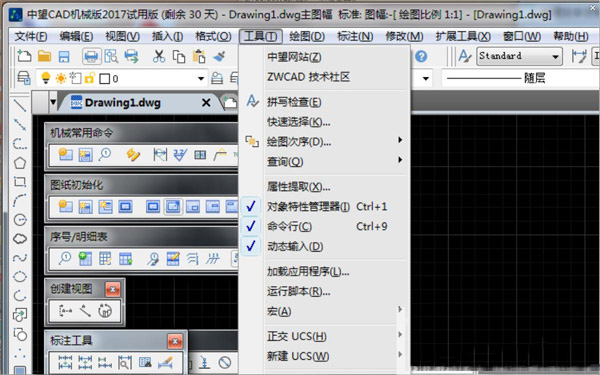Click the layer color swatch square
The width and height of the screenshot is (600, 375).
pos(104,79)
